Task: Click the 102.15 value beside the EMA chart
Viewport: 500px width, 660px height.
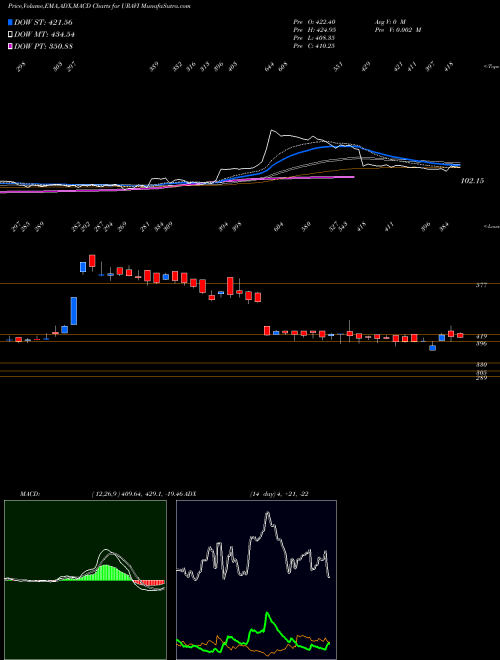Action: click(x=472, y=181)
